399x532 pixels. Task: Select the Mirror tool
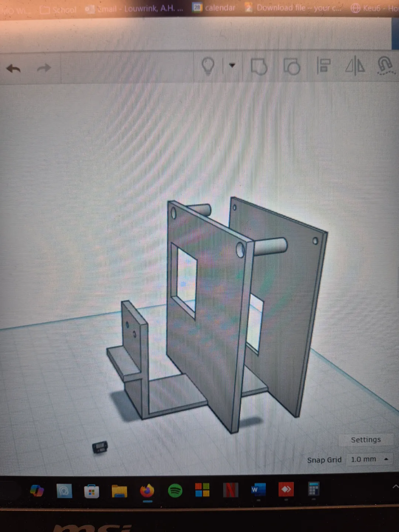(x=355, y=66)
